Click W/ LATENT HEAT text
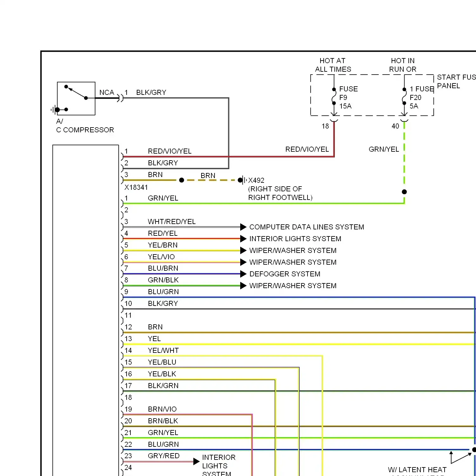Image resolution: width=476 pixels, height=476 pixels. coord(417,470)
